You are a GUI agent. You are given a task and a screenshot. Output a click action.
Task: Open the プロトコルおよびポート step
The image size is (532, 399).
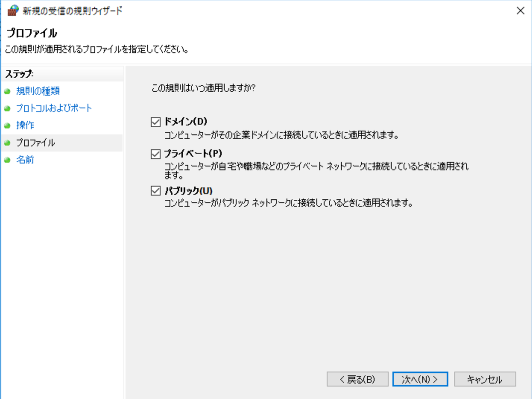tap(54, 108)
